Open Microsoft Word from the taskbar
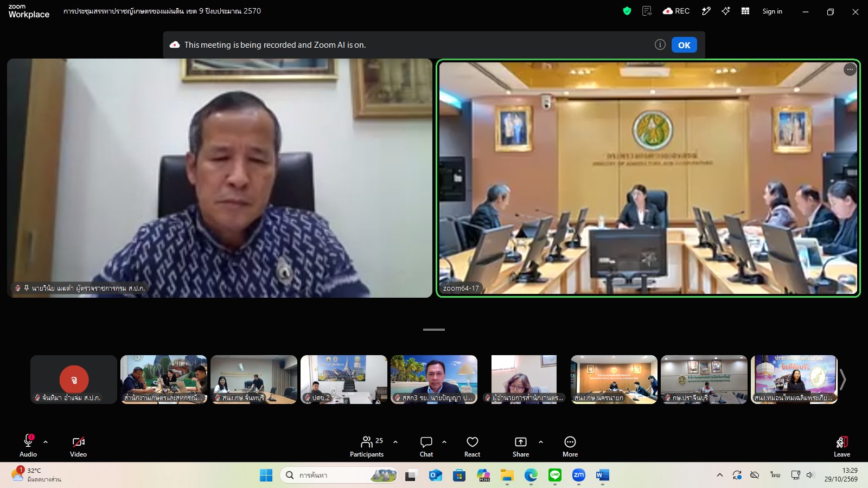The image size is (868, 488). [602, 476]
